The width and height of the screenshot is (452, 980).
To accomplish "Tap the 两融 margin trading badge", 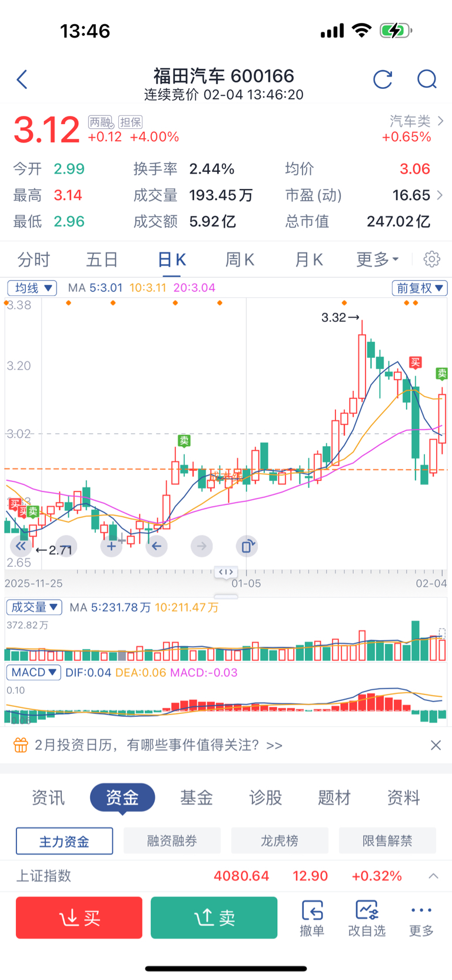I will tap(101, 122).
